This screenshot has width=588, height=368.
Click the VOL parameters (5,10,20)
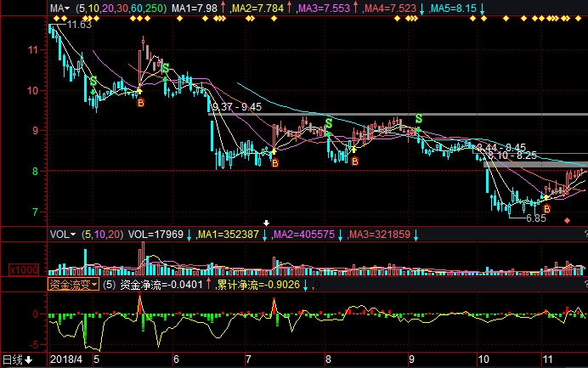point(102,234)
